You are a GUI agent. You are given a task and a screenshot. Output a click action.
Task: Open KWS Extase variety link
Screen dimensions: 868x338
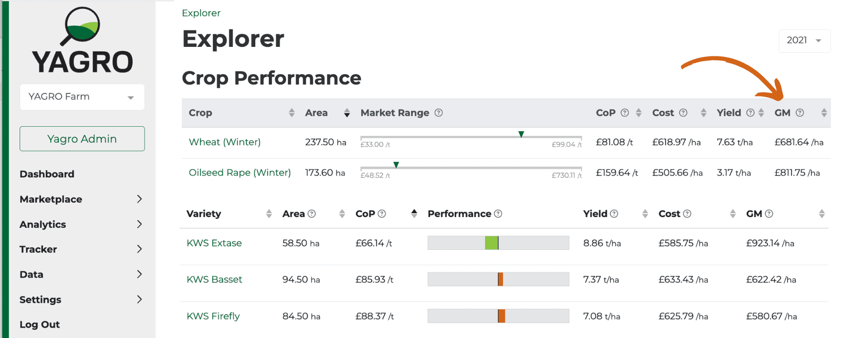(x=214, y=243)
